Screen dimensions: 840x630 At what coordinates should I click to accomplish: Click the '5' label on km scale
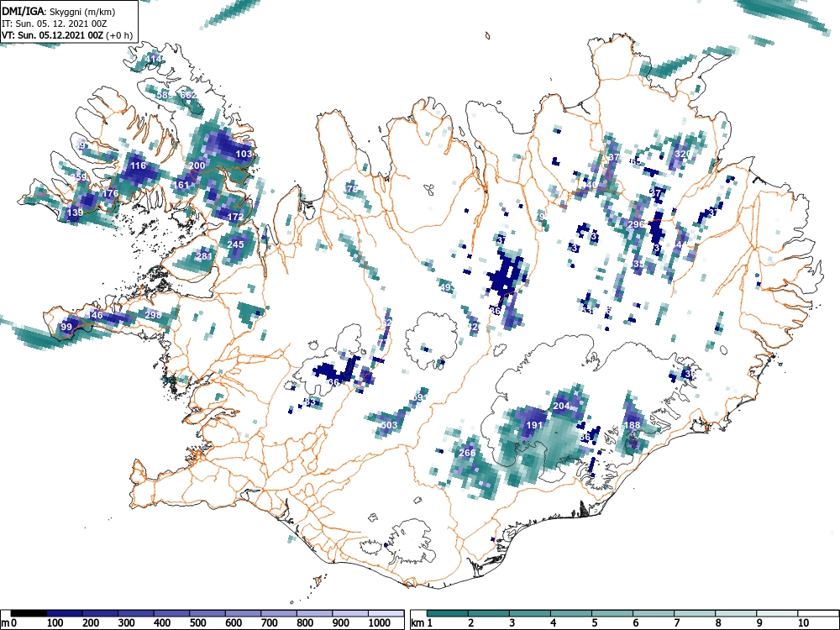coord(595,622)
